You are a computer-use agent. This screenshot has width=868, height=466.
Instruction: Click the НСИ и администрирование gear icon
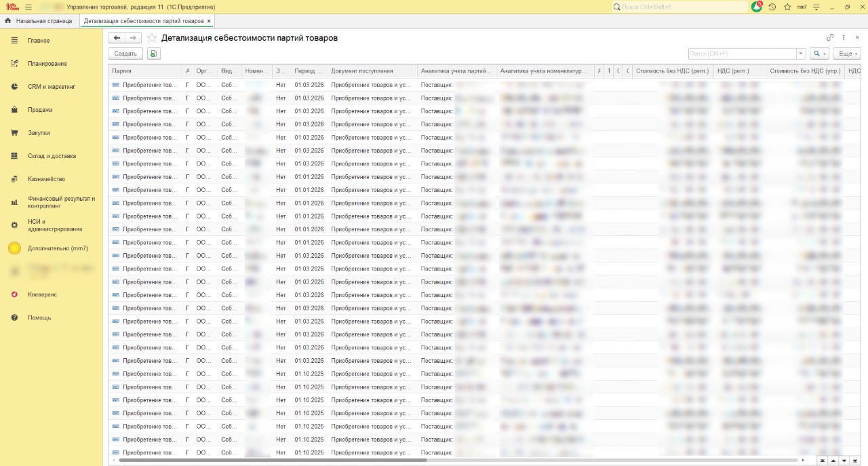[x=14, y=225]
